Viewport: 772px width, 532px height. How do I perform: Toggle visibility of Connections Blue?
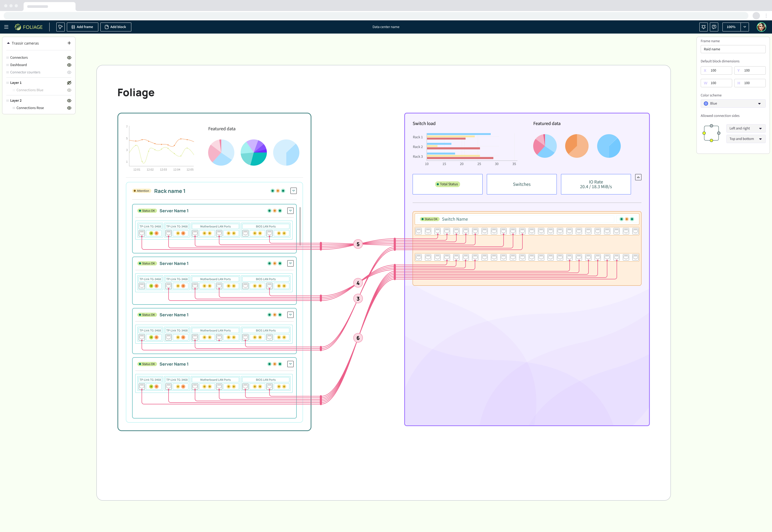69,90
